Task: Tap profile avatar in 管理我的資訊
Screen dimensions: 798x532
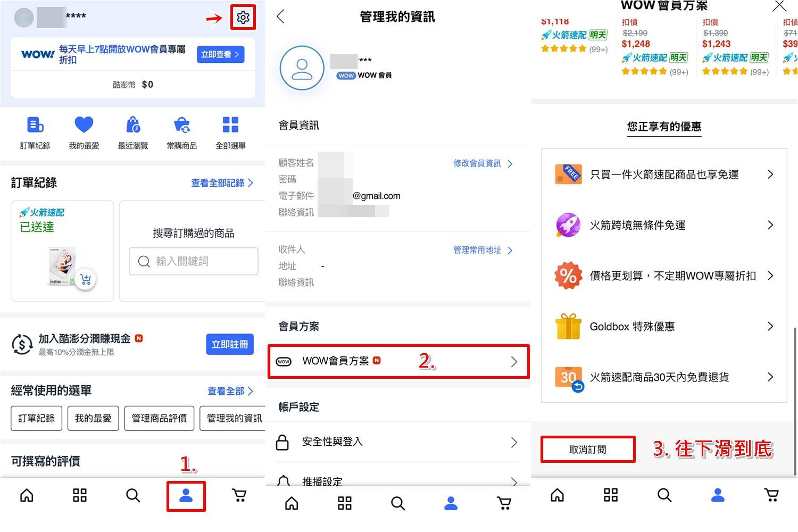Action: click(x=302, y=68)
